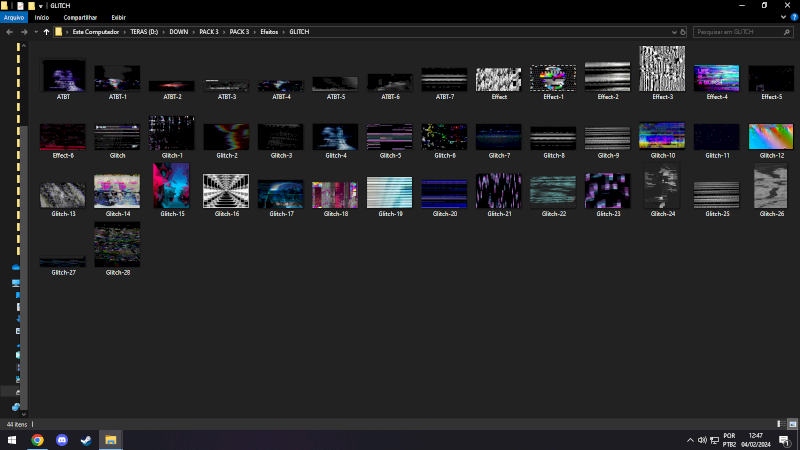Go back with the back arrow
The width and height of the screenshot is (800, 450).
coord(9,32)
